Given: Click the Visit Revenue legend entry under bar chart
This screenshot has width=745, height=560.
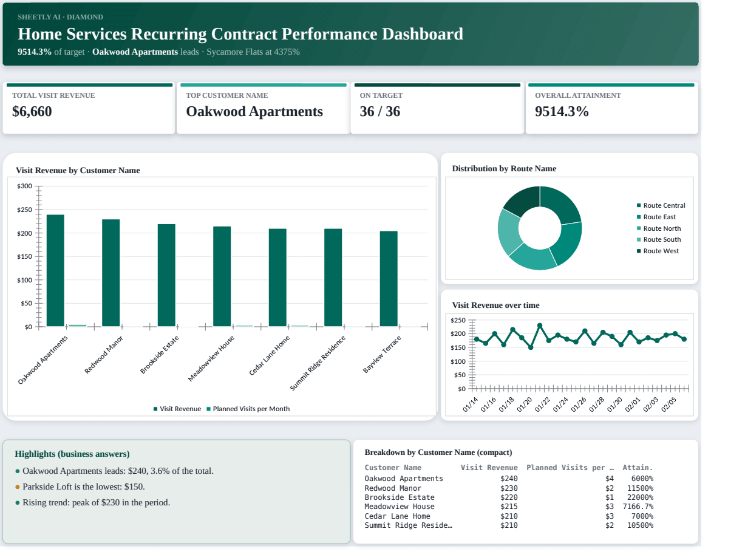Looking at the screenshot, I should (x=177, y=409).
